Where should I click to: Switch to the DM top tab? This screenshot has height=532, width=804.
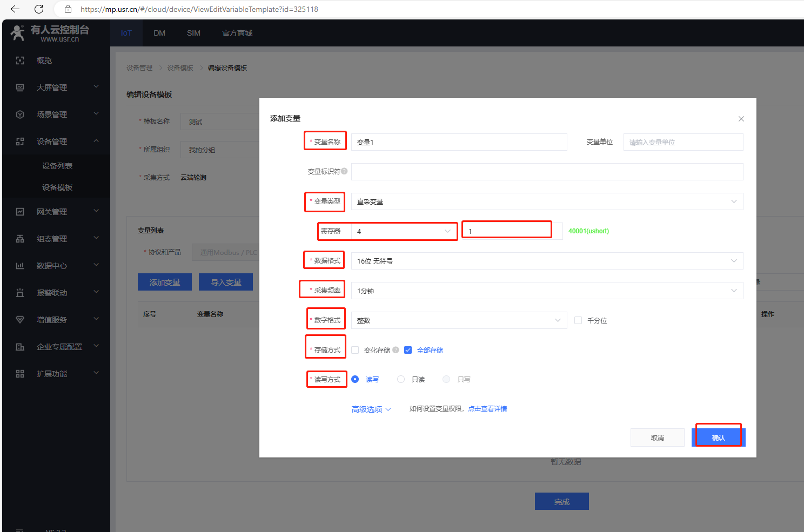pyautogui.click(x=159, y=33)
